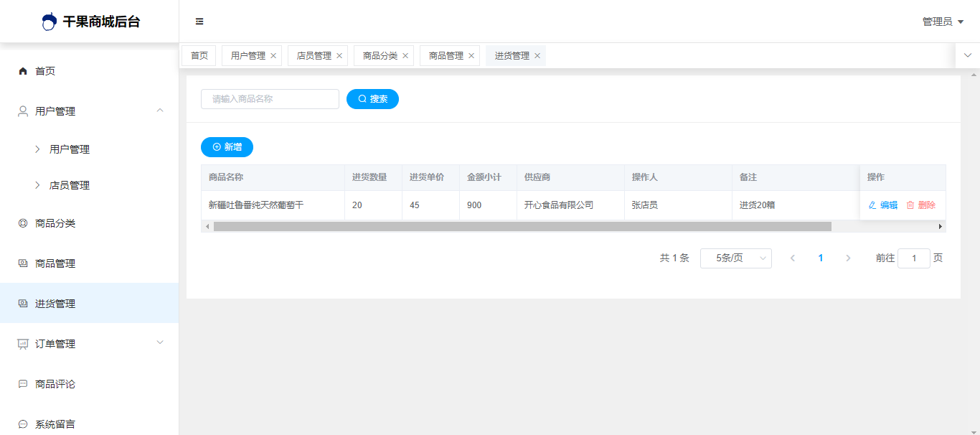
Task: Close the 用户管理 tab
Action: coord(273,56)
